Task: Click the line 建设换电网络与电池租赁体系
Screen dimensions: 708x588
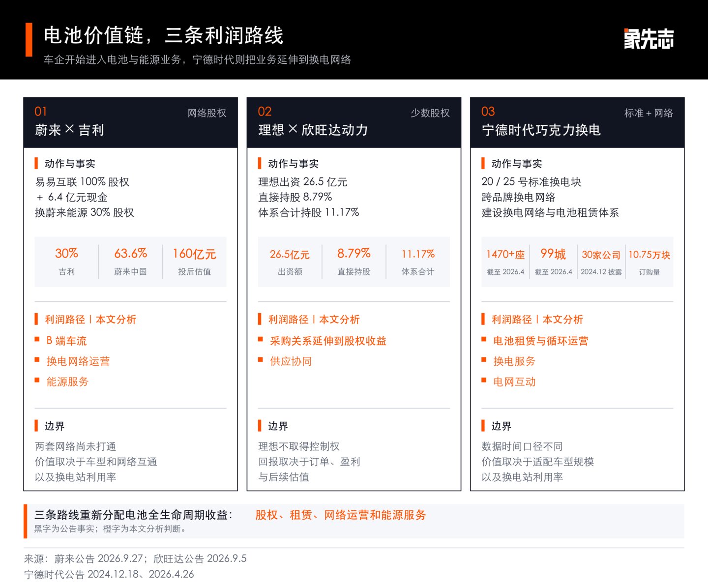Action: (x=550, y=212)
